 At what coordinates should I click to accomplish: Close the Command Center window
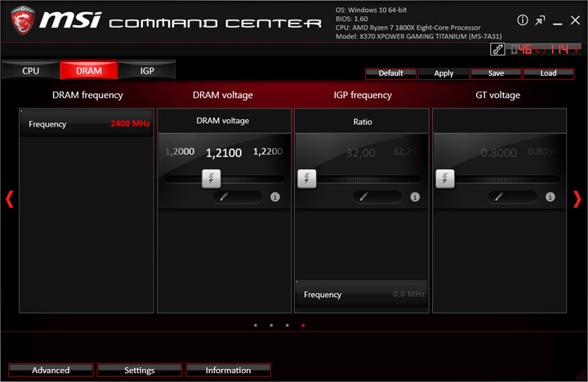pyautogui.click(x=575, y=20)
